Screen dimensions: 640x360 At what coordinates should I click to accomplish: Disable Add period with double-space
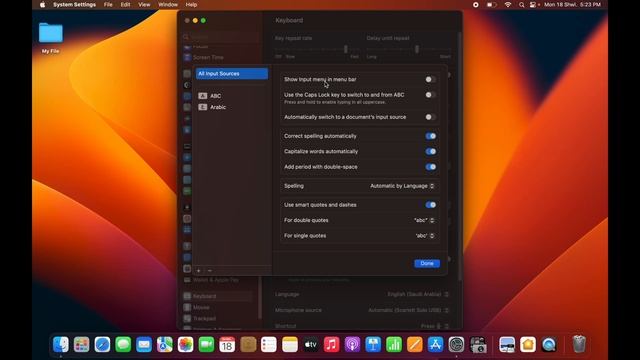430,167
